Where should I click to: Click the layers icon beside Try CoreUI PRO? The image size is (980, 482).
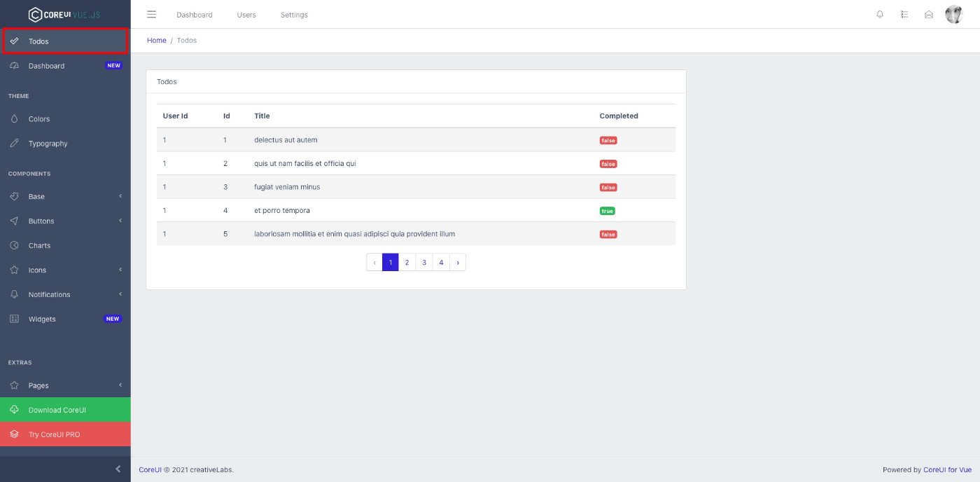coord(15,434)
